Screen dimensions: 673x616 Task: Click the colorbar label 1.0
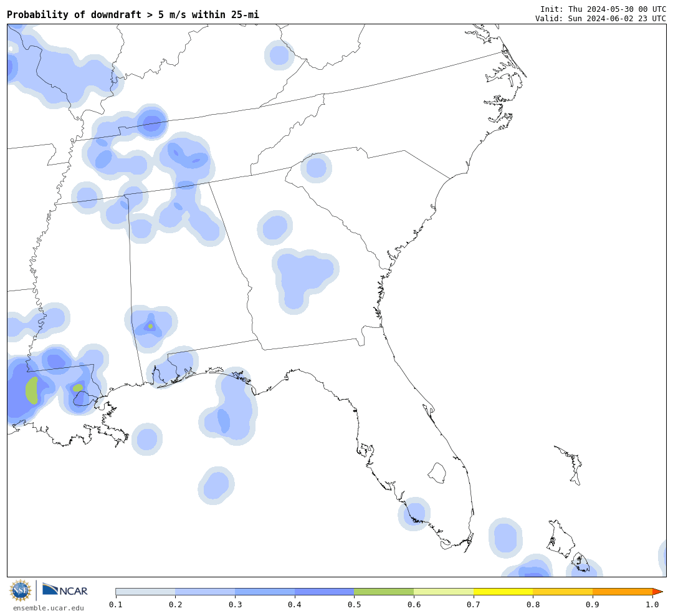click(x=652, y=605)
